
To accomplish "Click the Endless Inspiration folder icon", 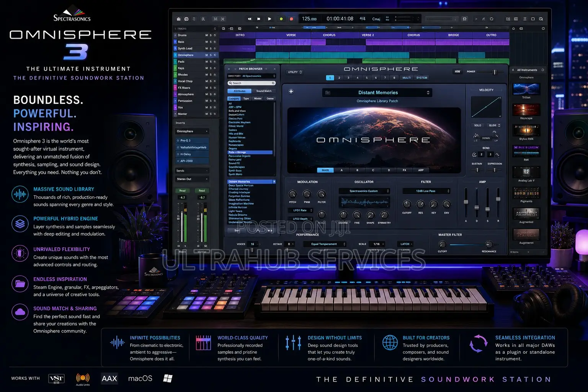I will pyautogui.click(x=20, y=284).
